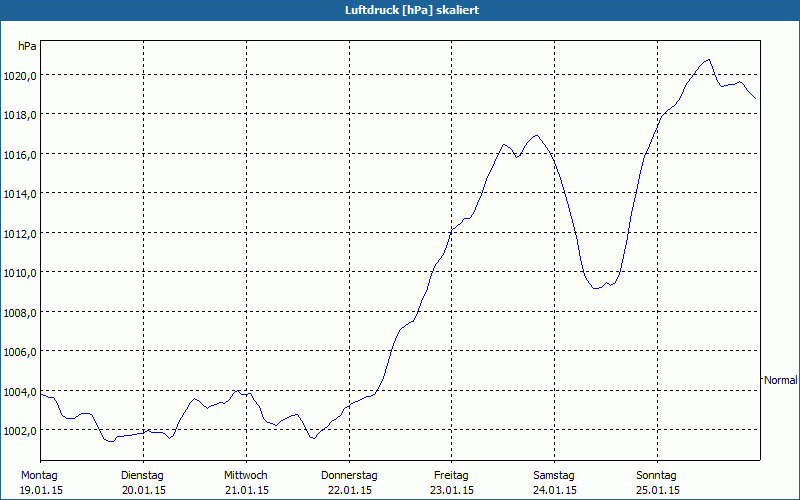Click the 'Freitag' day label
Screen dimensions: 800x500
click(x=452, y=475)
